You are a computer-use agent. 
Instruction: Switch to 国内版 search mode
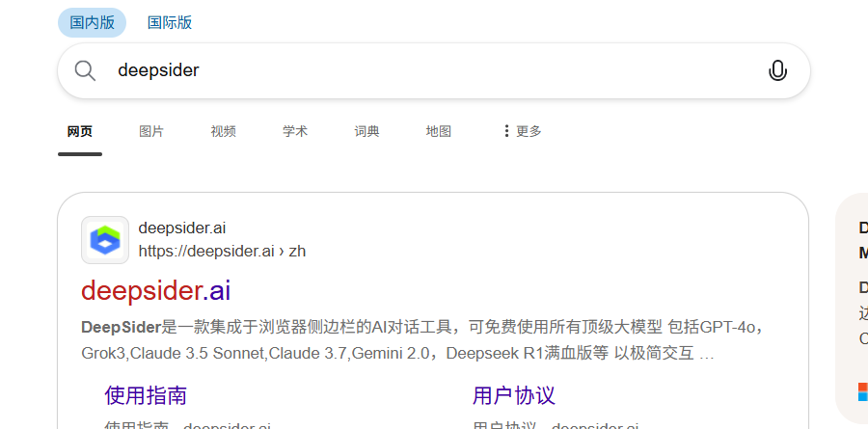point(92,23)
